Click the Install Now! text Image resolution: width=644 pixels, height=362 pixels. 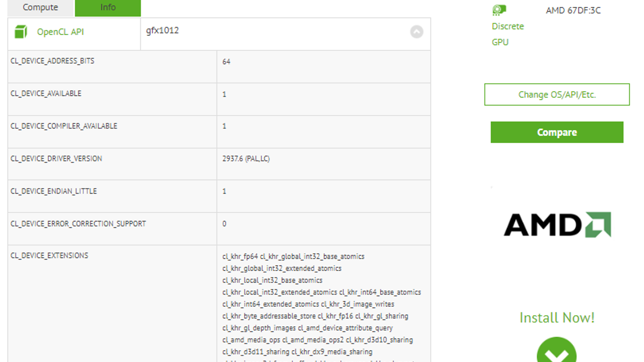click(x=557, y=318)
